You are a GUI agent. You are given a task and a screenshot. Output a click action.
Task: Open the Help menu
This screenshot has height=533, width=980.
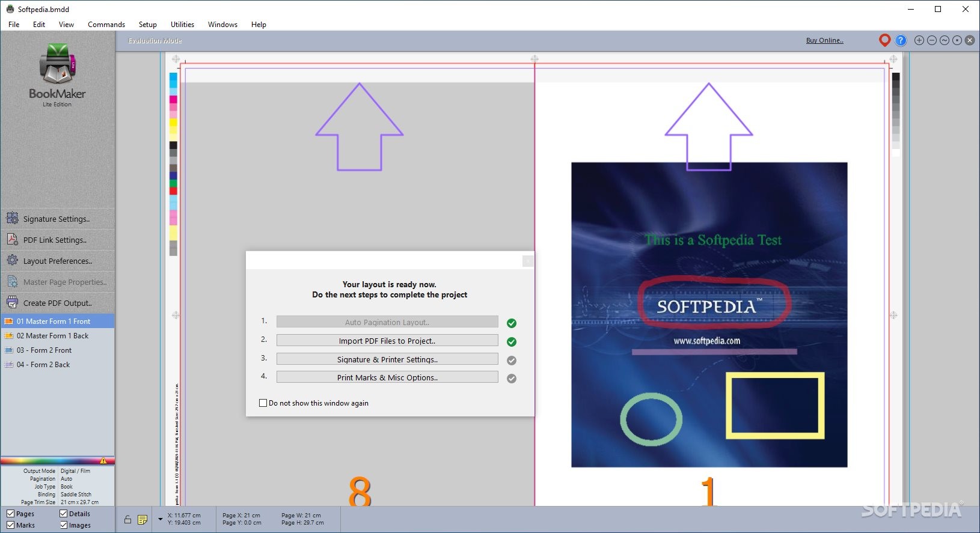coord(259,25)
